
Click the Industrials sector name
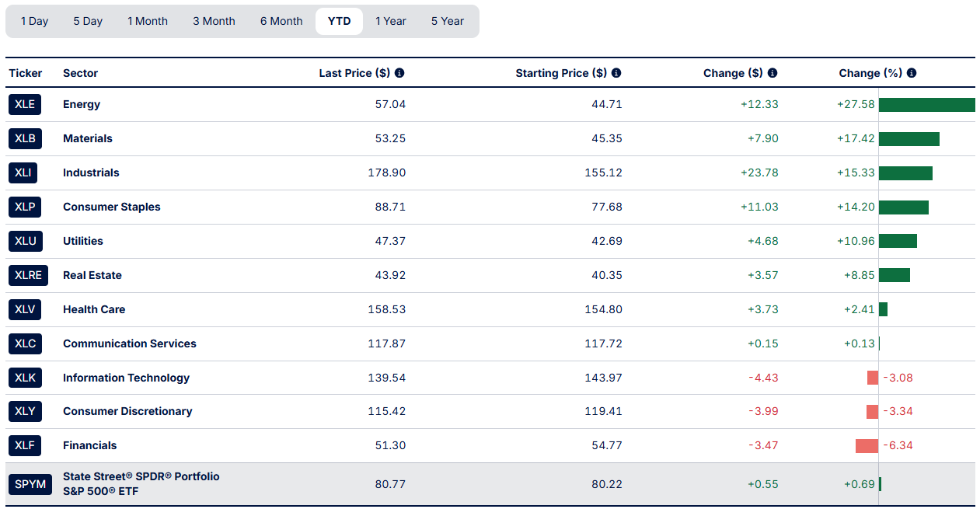click(x=91, y=173)
